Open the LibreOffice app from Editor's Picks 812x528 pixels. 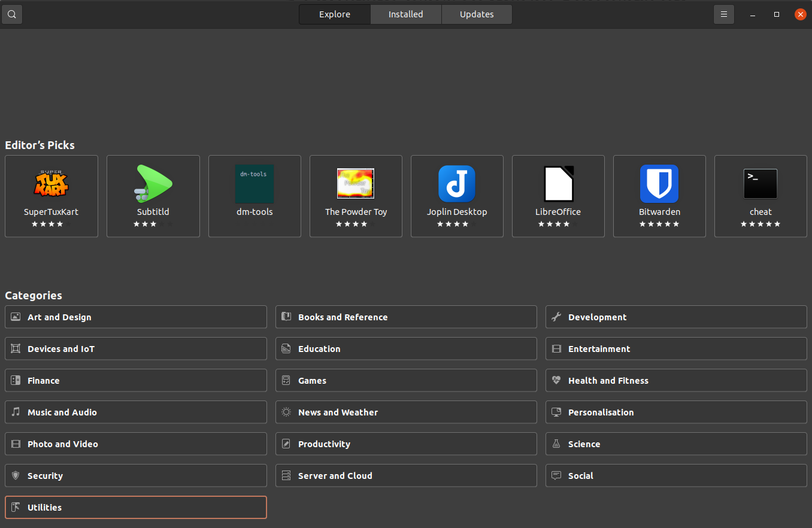[558, 196]
